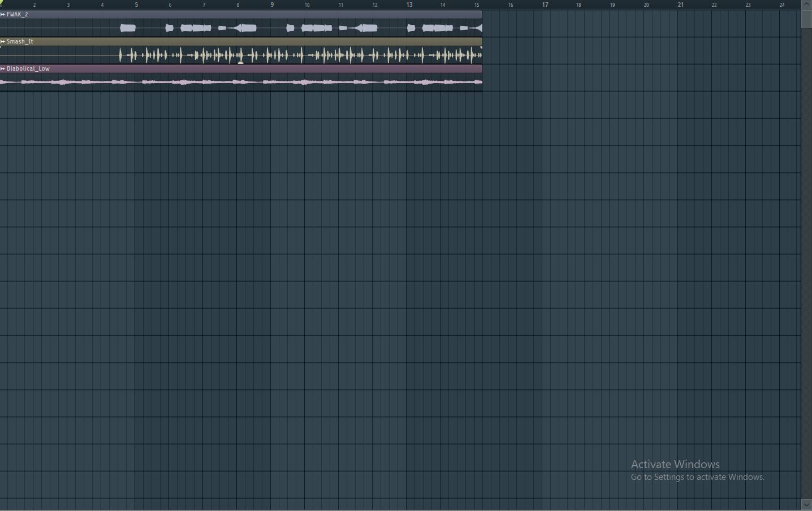Viewport: 812px width, 511px height.
Task: Jump to bar 3 on the timeline ruler
Action: click(x=68, y=5)
